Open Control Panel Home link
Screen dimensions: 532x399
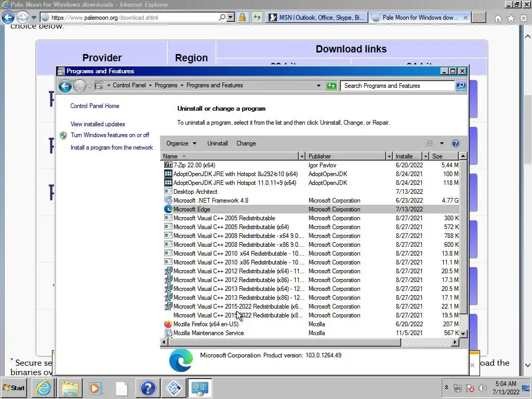[x=95, y=106]
